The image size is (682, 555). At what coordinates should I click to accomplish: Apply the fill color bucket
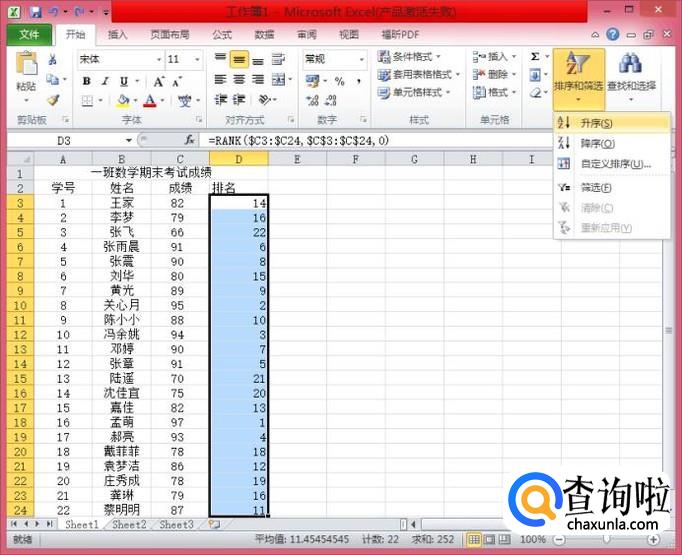point(123,101)
